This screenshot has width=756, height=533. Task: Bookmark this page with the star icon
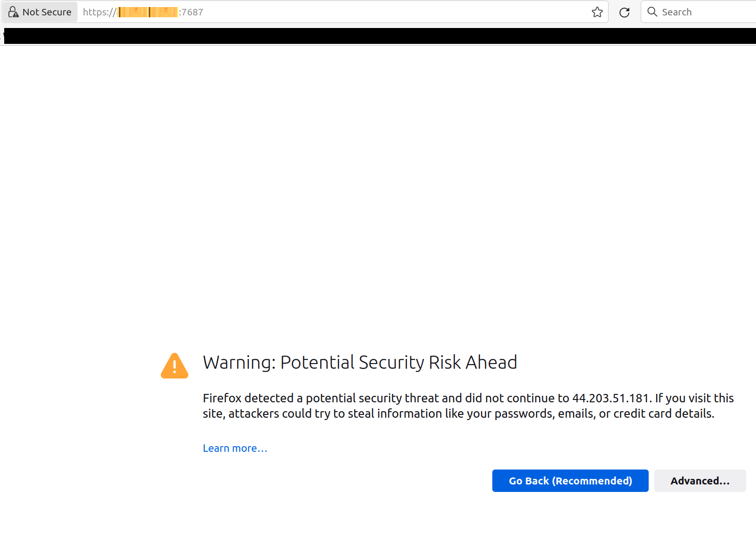597,12
